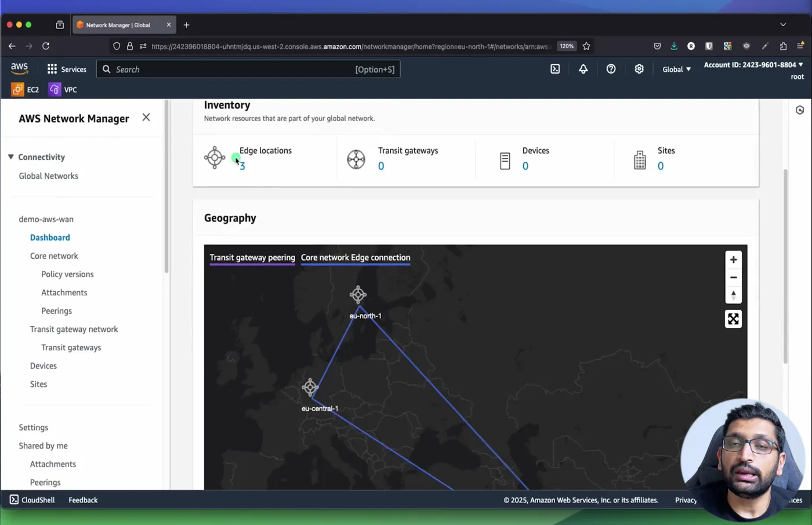The image size is (812, 525).
Task: Open the Sites sidebar item
Action: [x=39, y=384]
